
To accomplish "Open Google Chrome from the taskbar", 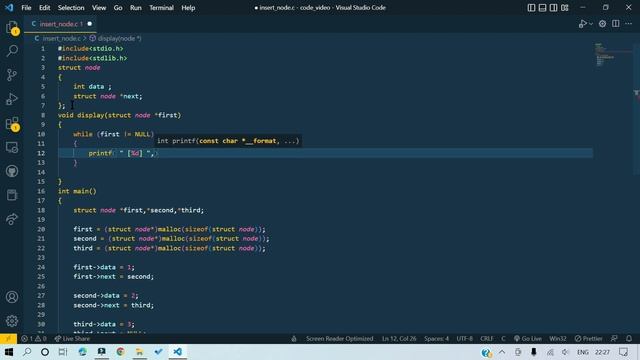I will click(120, 352).
